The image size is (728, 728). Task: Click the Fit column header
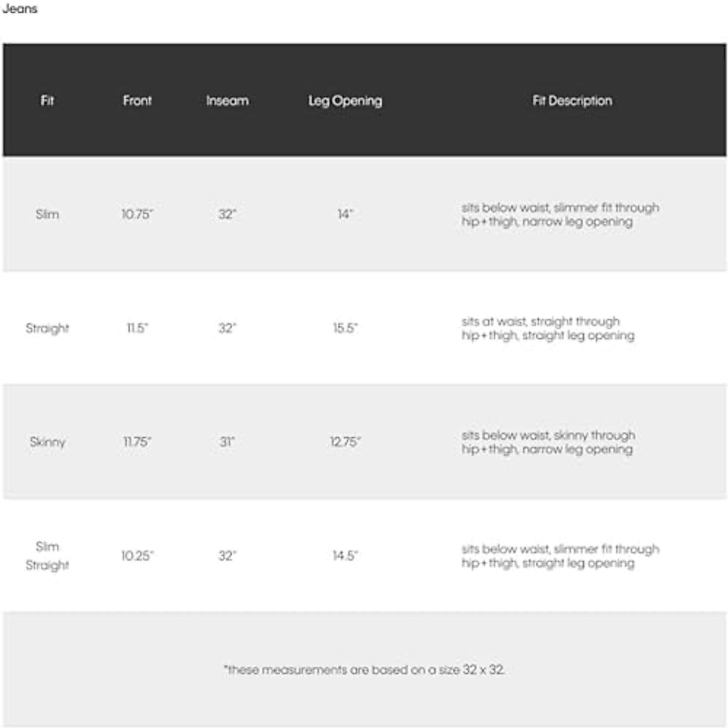point(47,101)
